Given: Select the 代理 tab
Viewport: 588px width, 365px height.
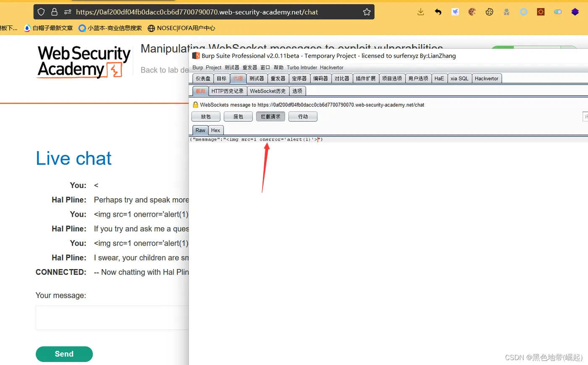Looking at the screenshot, I should 238,79.
